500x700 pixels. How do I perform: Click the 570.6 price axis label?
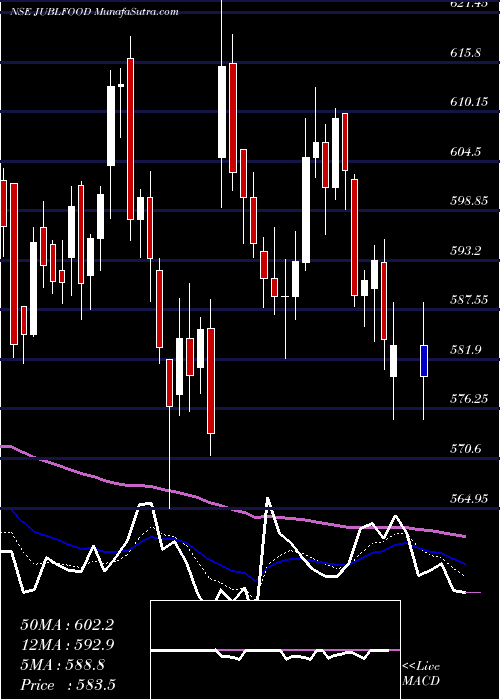point(466,449)
